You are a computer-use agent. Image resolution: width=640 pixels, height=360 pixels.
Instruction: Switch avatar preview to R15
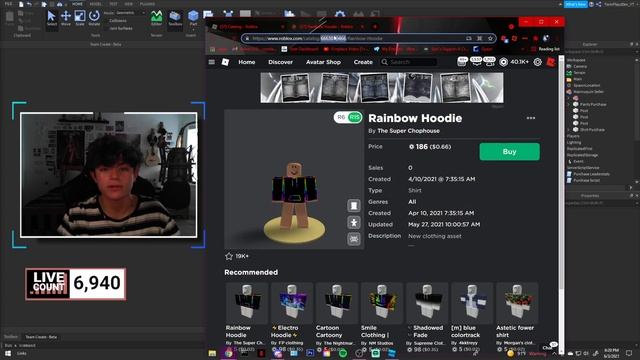[355, 117]
